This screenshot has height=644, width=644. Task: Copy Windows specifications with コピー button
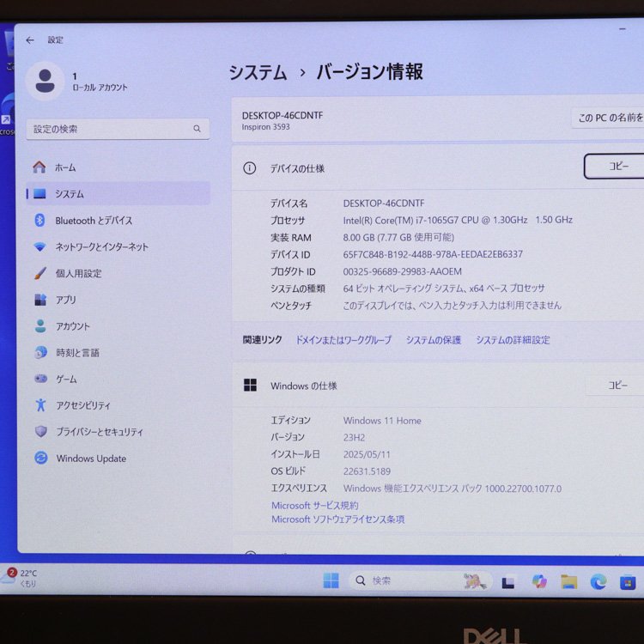[616, 386]
